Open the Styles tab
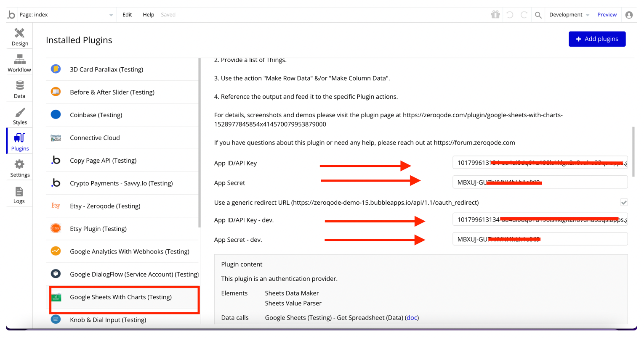644x338 pixels. click(20, 116)
